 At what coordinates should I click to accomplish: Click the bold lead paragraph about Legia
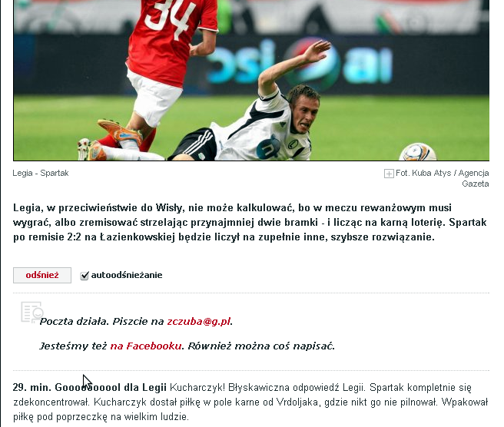point(250,223)
